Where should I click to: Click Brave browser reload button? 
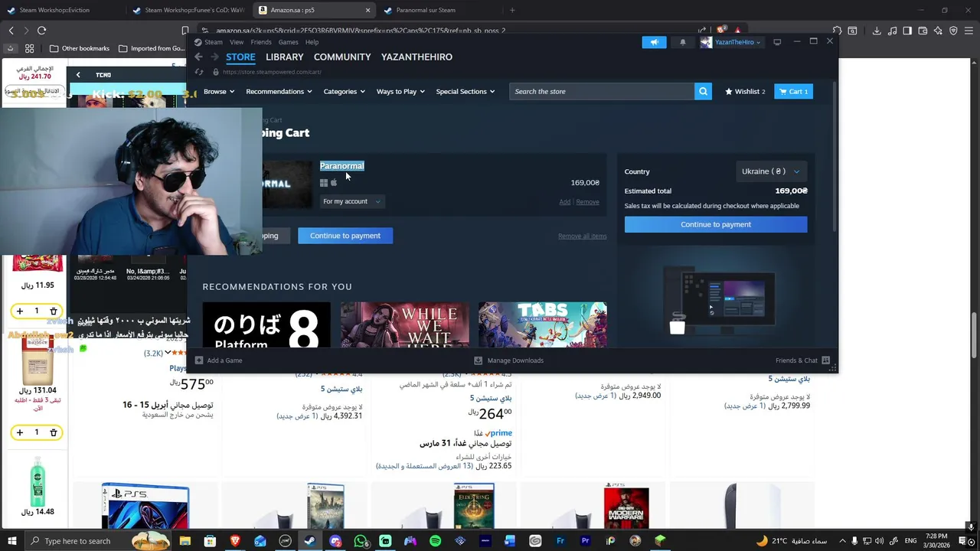41,31
